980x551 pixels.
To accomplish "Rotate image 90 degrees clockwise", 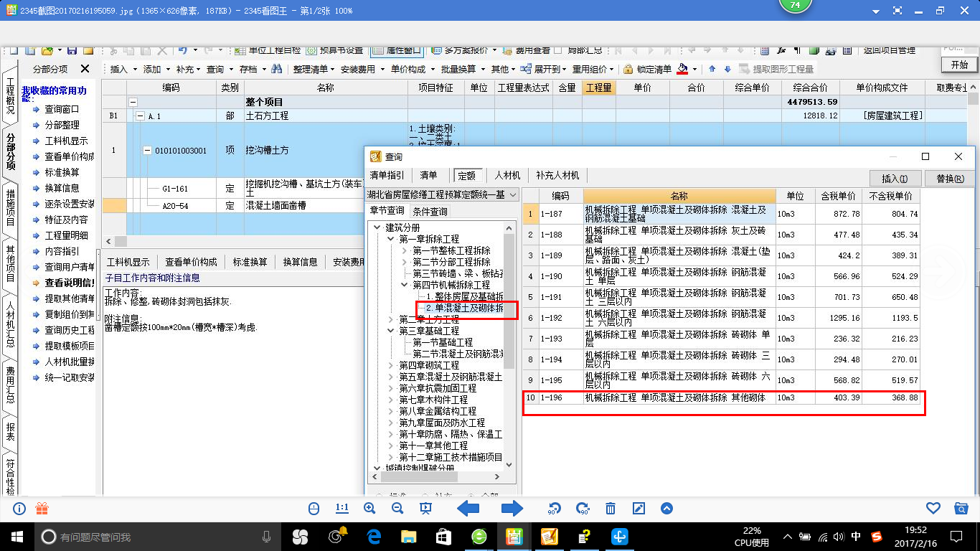I will pyautogui.click(x=583, y=509).
